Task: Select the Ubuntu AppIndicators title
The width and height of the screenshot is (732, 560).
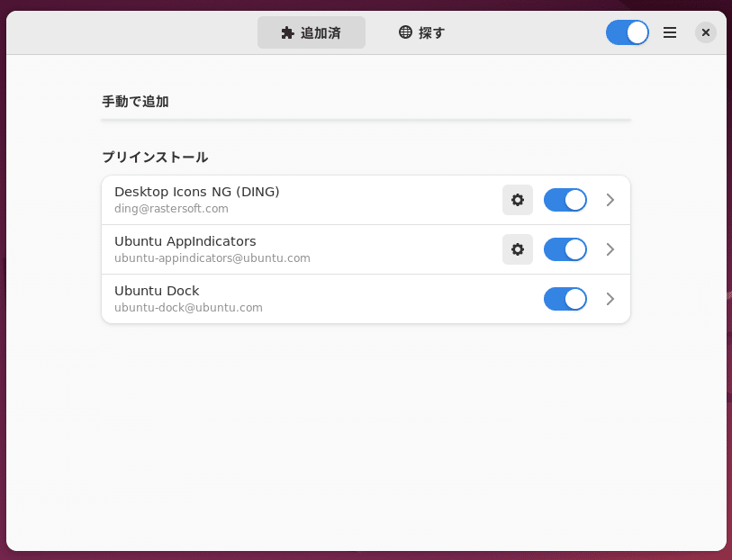Action: coord(185,241)
